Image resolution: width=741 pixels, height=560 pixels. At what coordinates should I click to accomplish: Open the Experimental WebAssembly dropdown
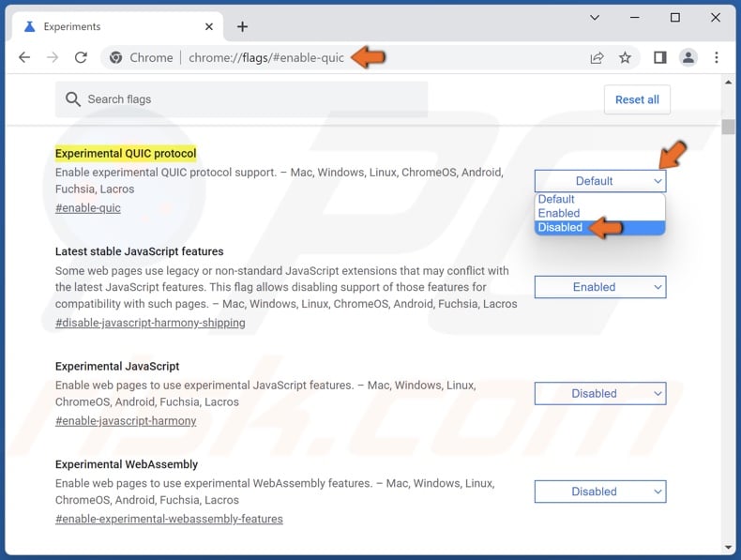(600, 492)
